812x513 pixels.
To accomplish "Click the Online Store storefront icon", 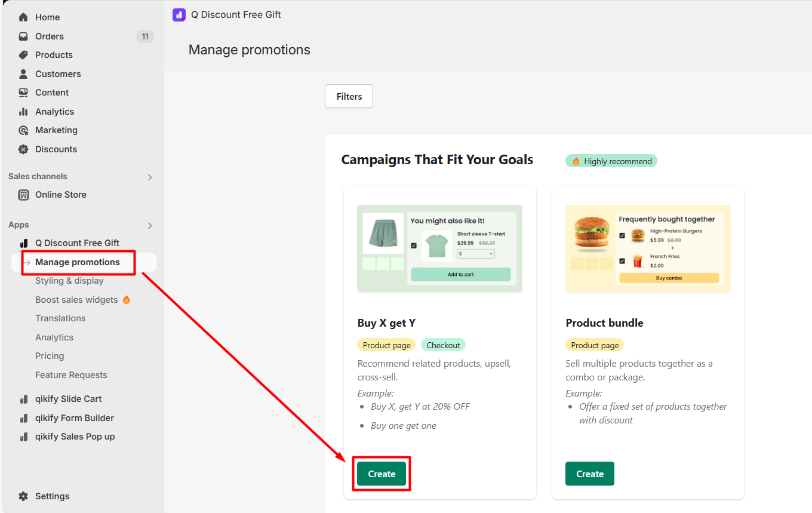I will click(x=23, y=195).
